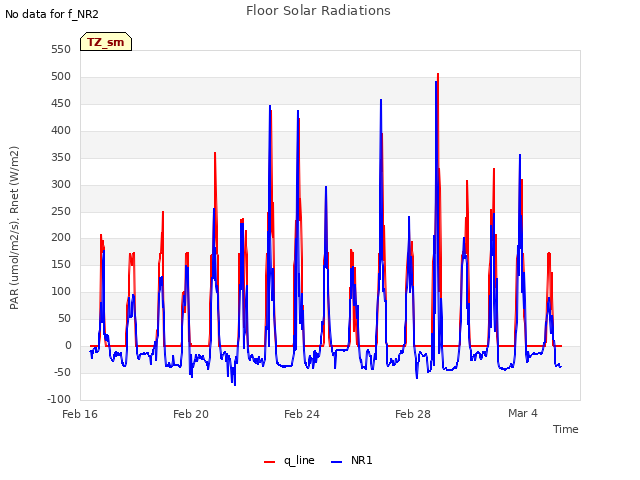The height and width of the screenshot is (480, 640).
Task: Click the 350 y-axis tick label
Action: [x=61, y=158]
